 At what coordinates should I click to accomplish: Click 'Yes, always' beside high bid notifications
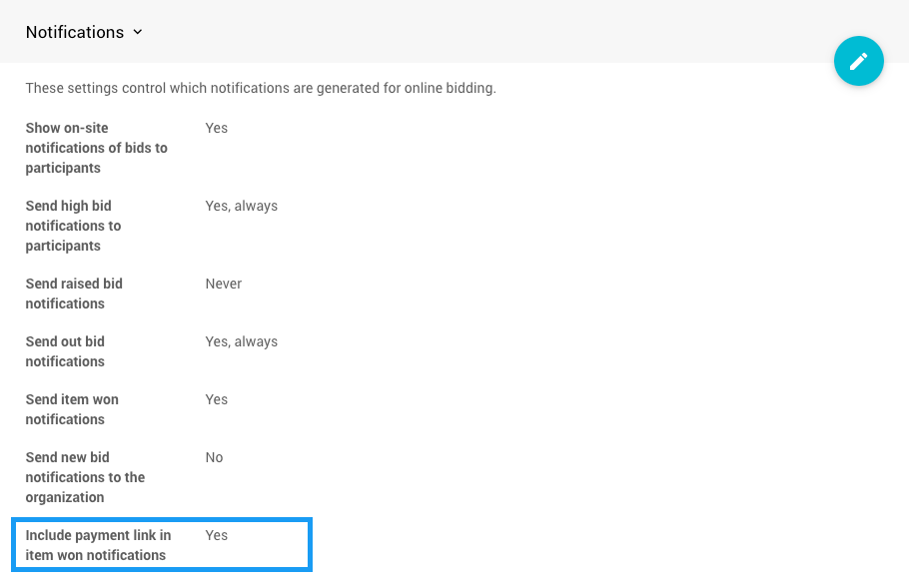(241, 206)
